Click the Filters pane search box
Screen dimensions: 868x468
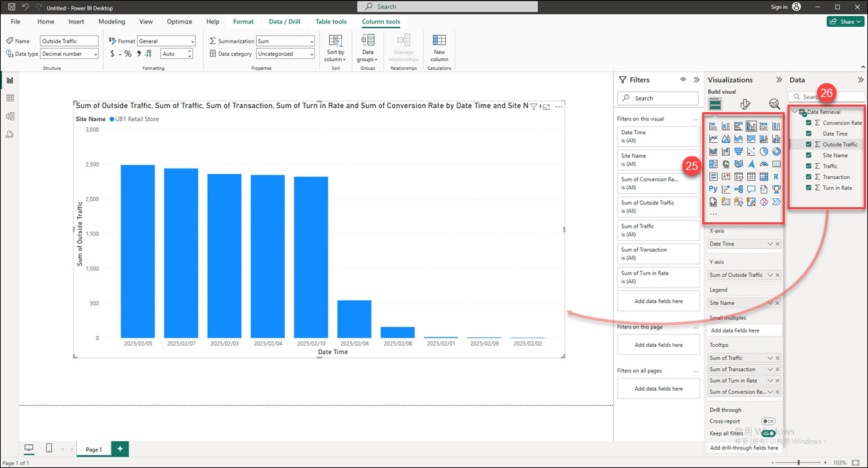click(658, 98)
